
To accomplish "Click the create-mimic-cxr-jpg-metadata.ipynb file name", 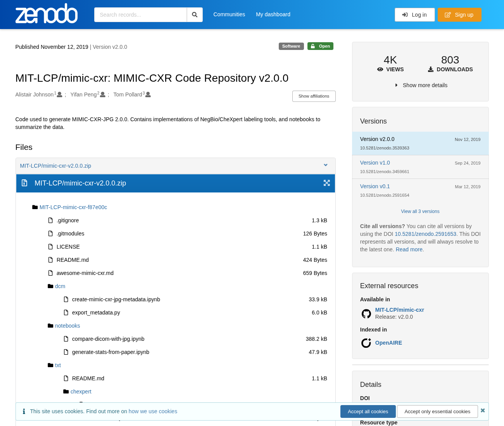I will coord(116,299).
